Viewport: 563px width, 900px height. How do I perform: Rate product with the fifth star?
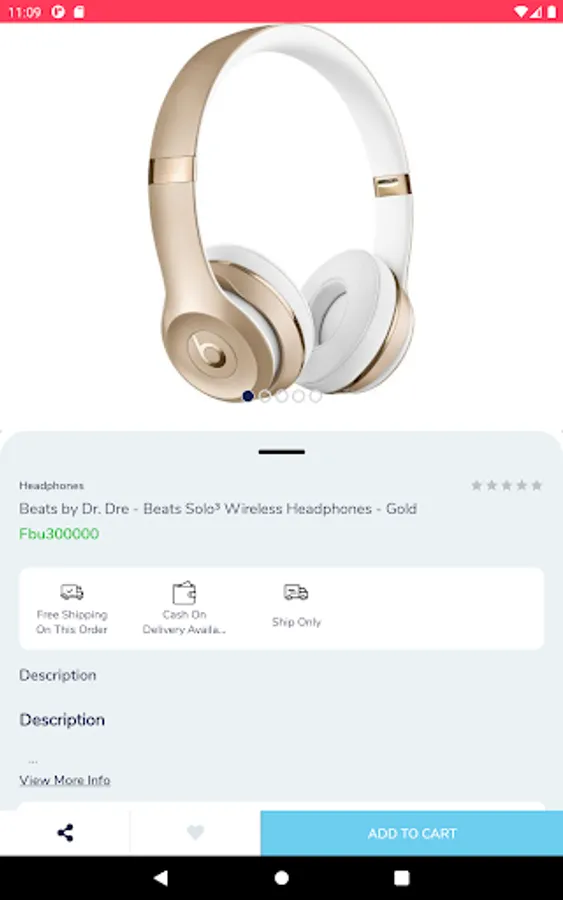(537, 486)
